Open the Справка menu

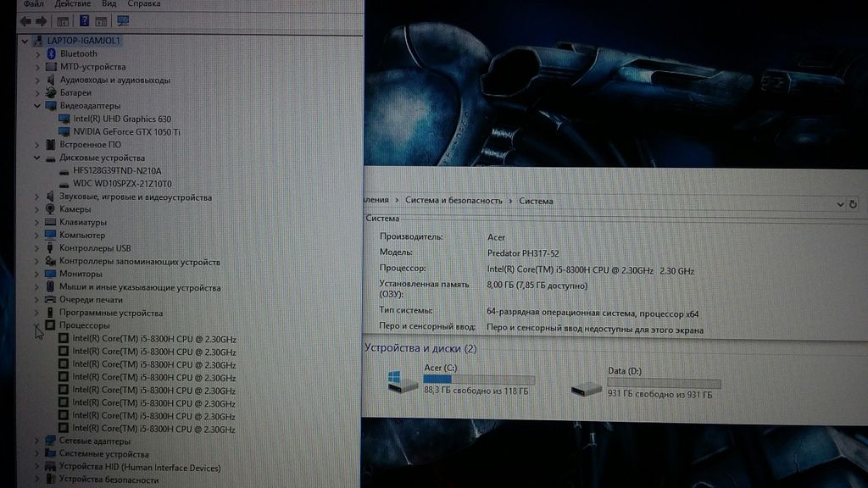coord(144,4)
